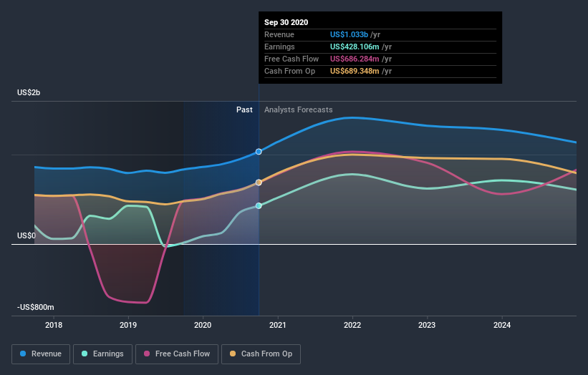Click the Sep 30 2020 tooltip date
This screenshot has width=588, height=375.
coord(286,22)
